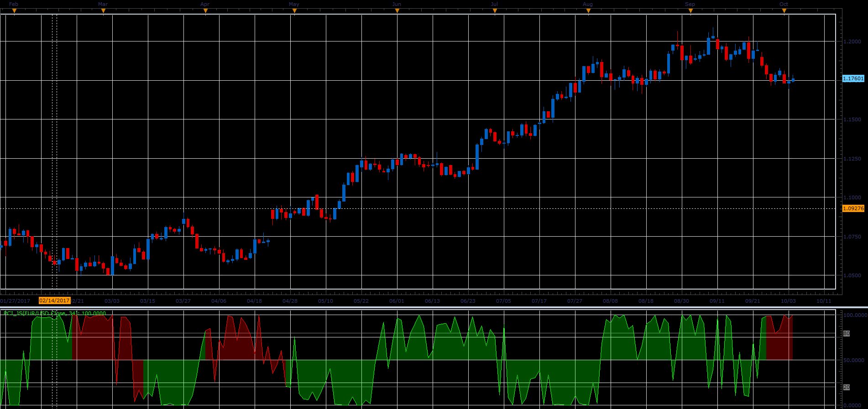868x409 pixels.
Task: Click the 09/21 date axis label
Action: [x=753, y=301]
